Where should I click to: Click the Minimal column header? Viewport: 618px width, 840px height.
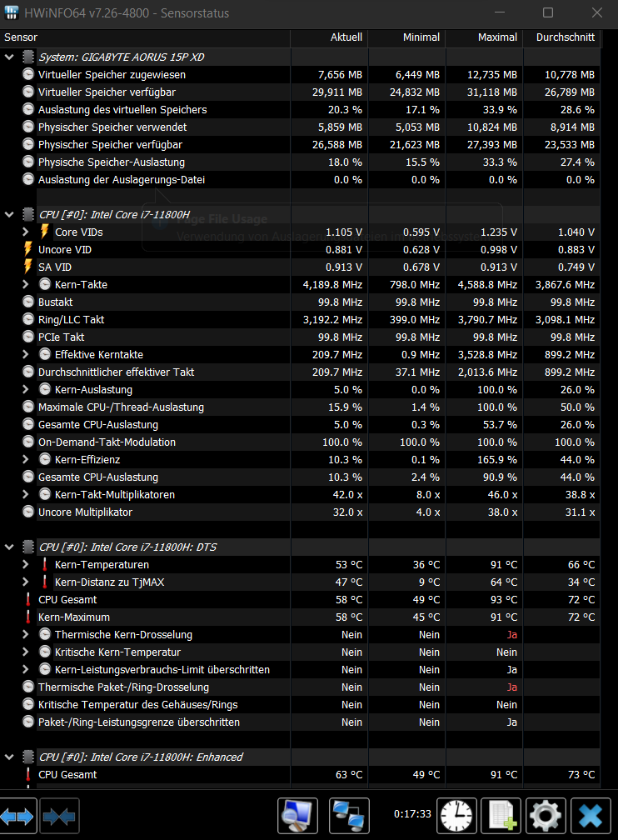tap(406, 37)
